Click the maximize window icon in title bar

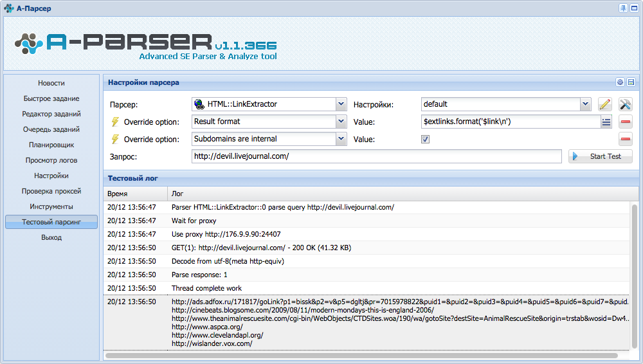point(634,8)
